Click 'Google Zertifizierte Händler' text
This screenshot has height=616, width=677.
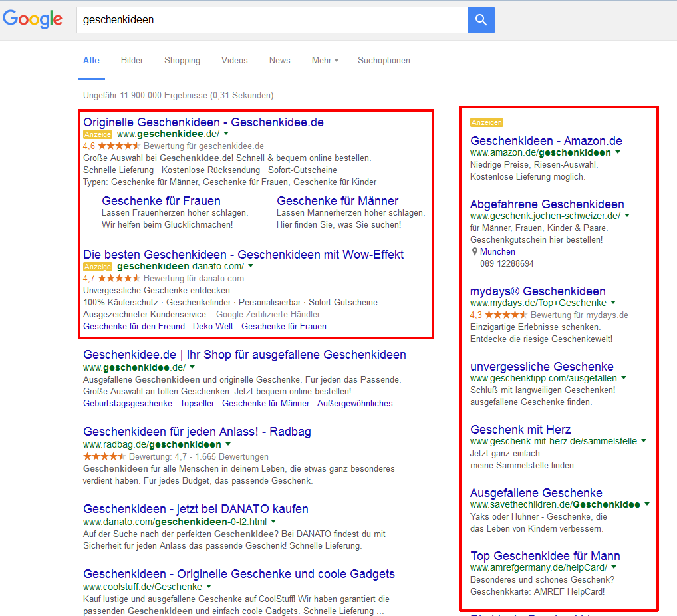pos(268,315)
